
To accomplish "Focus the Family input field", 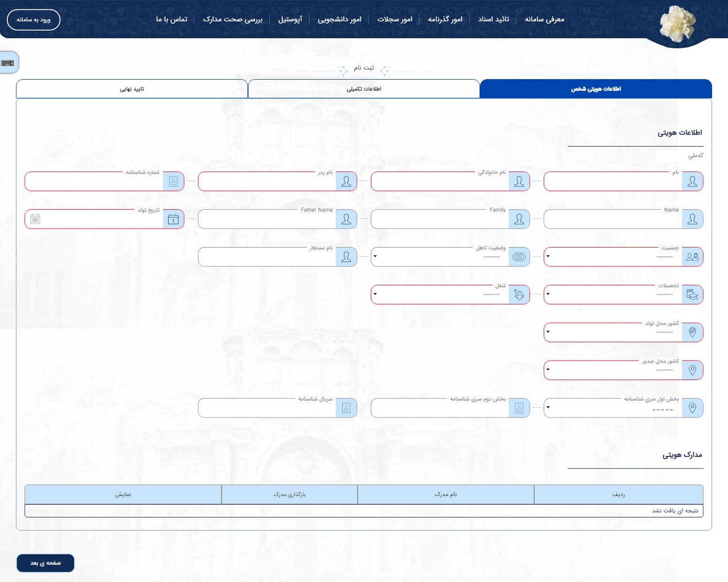I will tap(440, 219).
